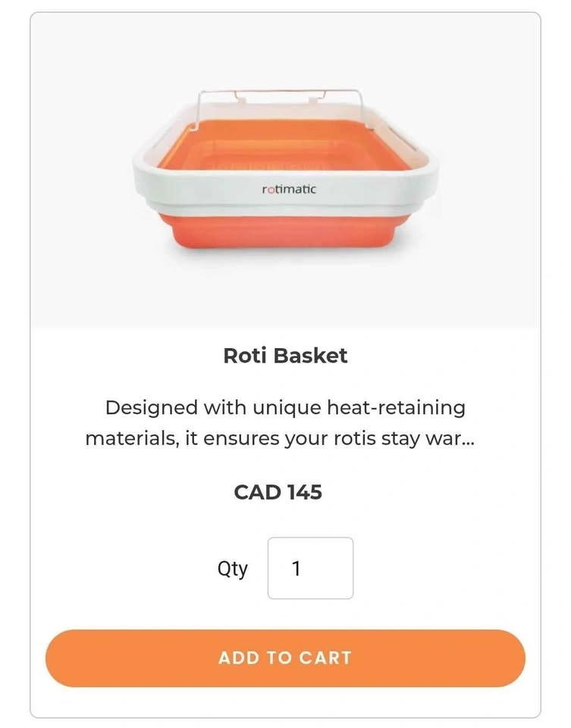The image size is (571, 728).
Task: Select the number 1 in the quantity field
Action: (296, 569)
